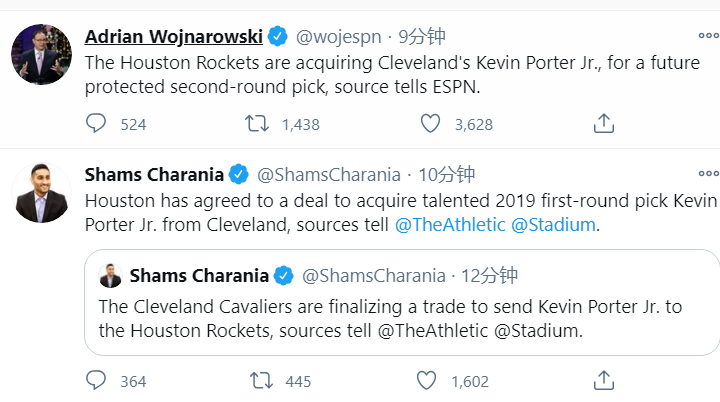Viewport: 720px width, 402px height.
Task: Open the @TheAthletic mention link
Action: (x=450, y=224)
